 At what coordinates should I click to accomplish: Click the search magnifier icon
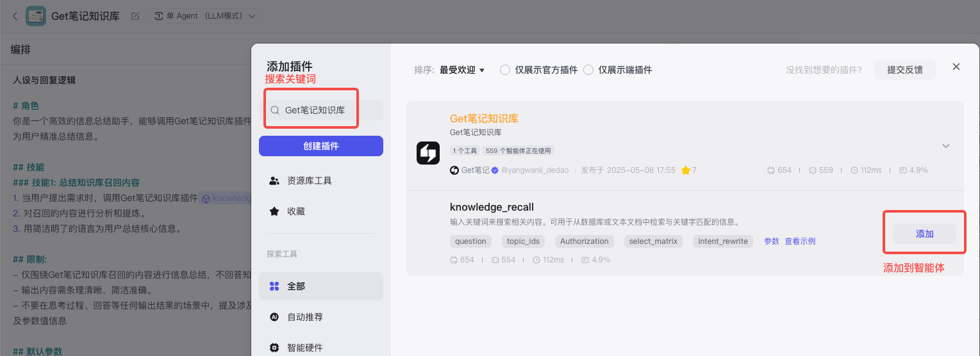pos(274,110)
